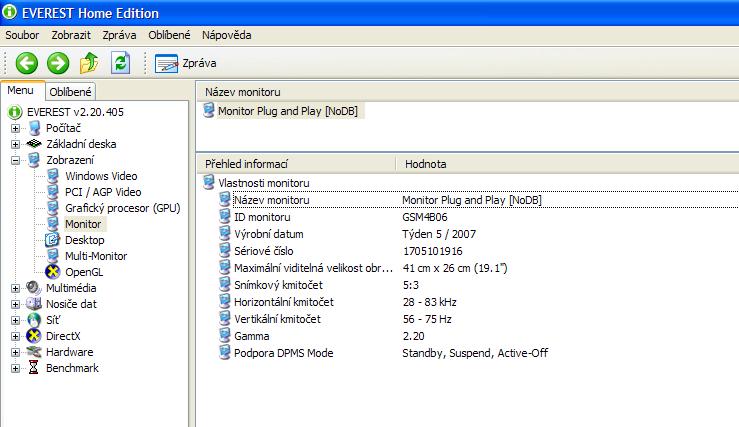The height and width of the screenshot is (427, 739).
Task: Click icon beside ID monitoru row
Action: (x=225, y=217)
